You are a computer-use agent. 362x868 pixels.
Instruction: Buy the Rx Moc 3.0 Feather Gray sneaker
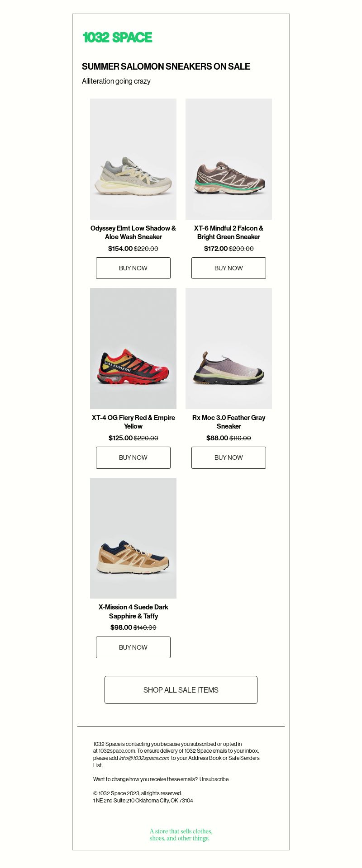pyautogui.click(x=229, y=458)
